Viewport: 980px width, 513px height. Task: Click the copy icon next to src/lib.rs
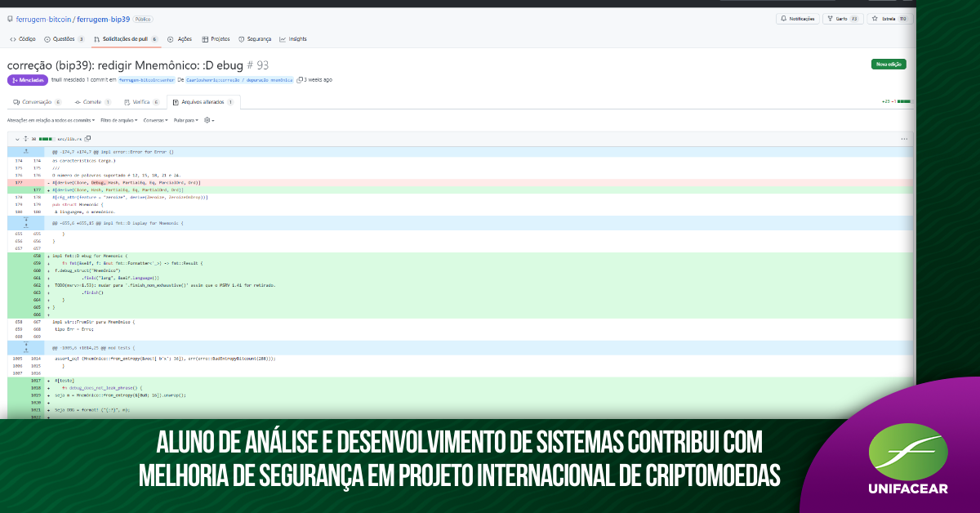(x=87, y=139)
